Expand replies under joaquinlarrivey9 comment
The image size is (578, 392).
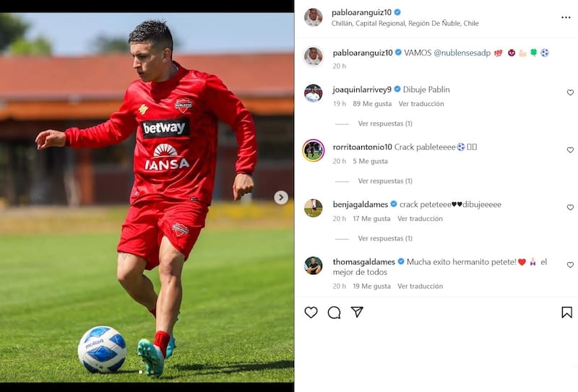(x=385, y=123)
